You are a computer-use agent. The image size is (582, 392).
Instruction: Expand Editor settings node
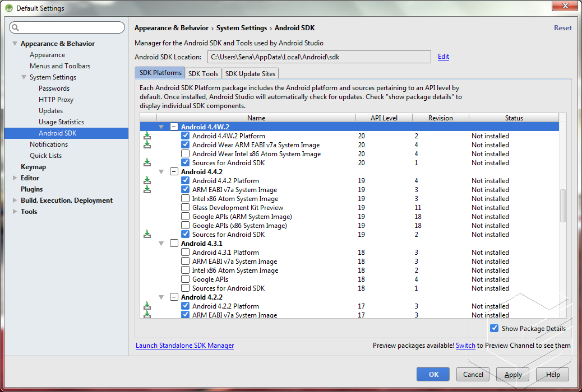point(15,178)
